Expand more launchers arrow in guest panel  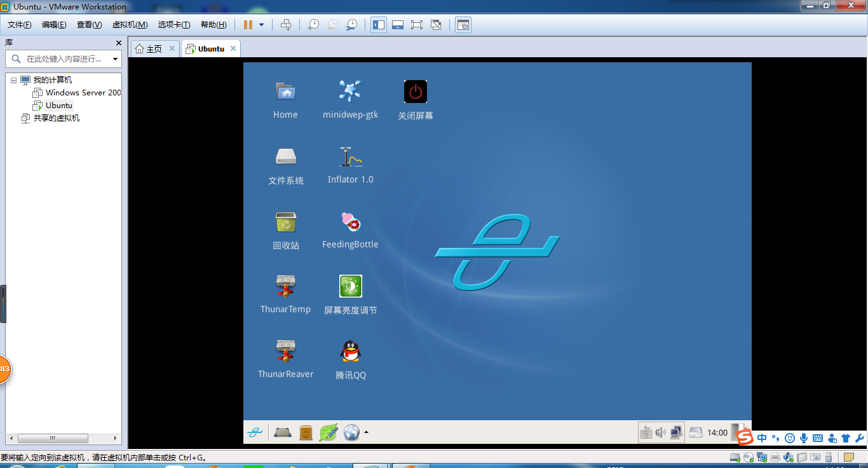pos(366,433)
